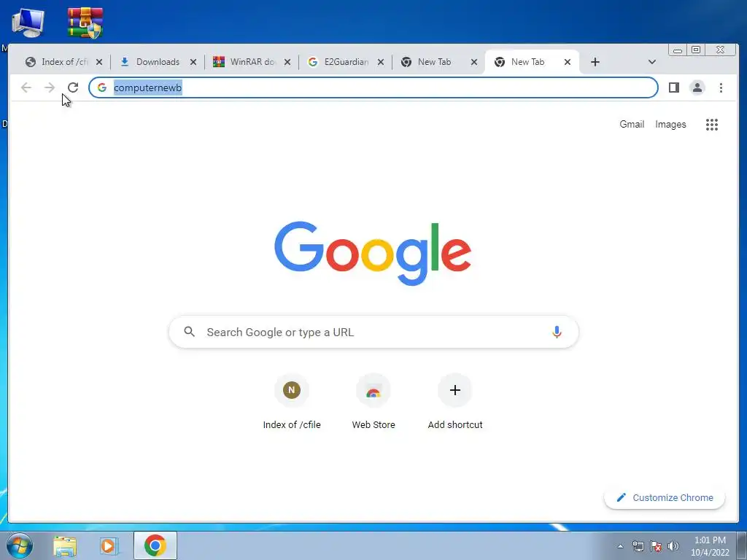This screenshot has height=560, width=747.
Task: Open the Chrome side panel
Action: pos(673,87)
